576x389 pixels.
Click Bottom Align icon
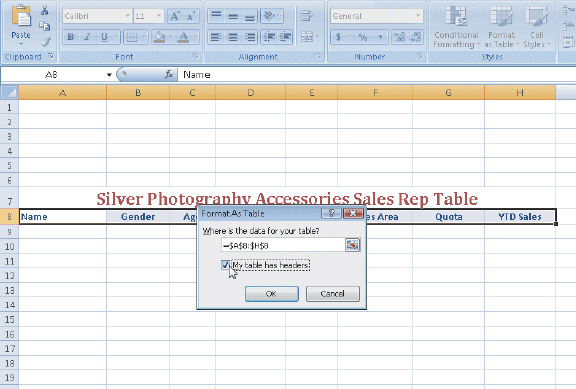(249, 16)
